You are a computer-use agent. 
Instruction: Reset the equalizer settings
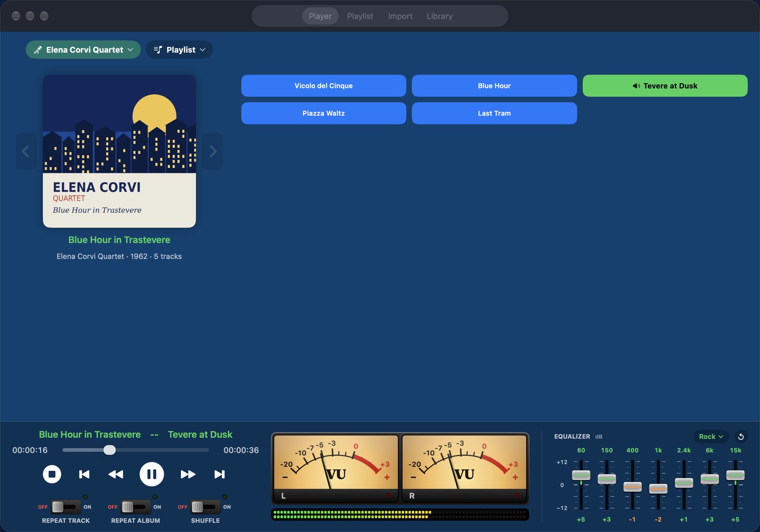pos(741,437)
